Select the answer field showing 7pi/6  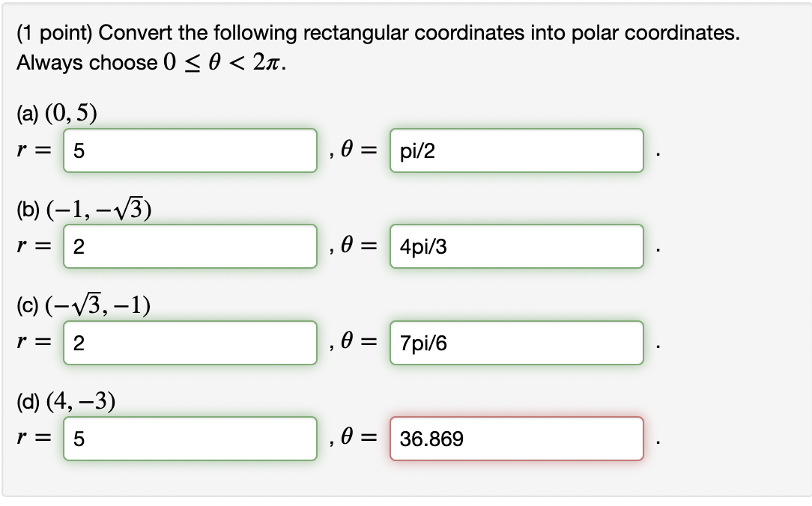point(517,343)
